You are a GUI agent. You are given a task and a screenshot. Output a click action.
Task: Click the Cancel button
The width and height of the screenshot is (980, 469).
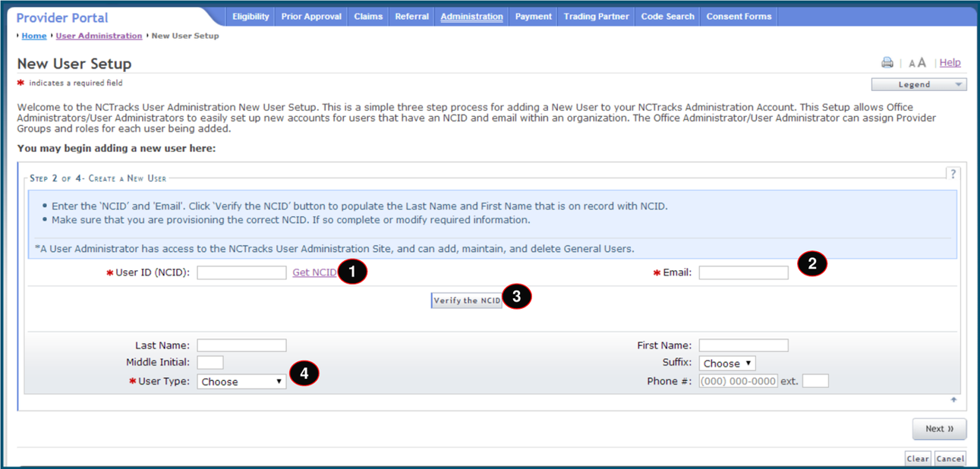(950, 458)
